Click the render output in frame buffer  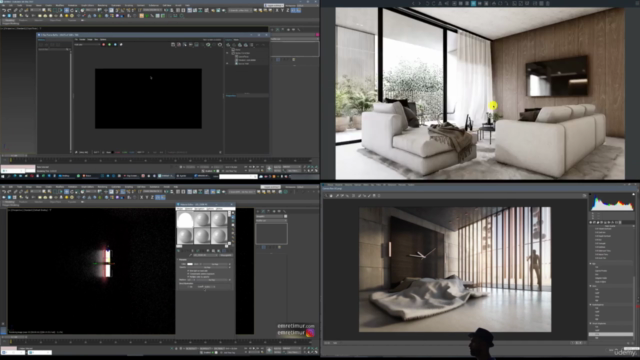148,98
